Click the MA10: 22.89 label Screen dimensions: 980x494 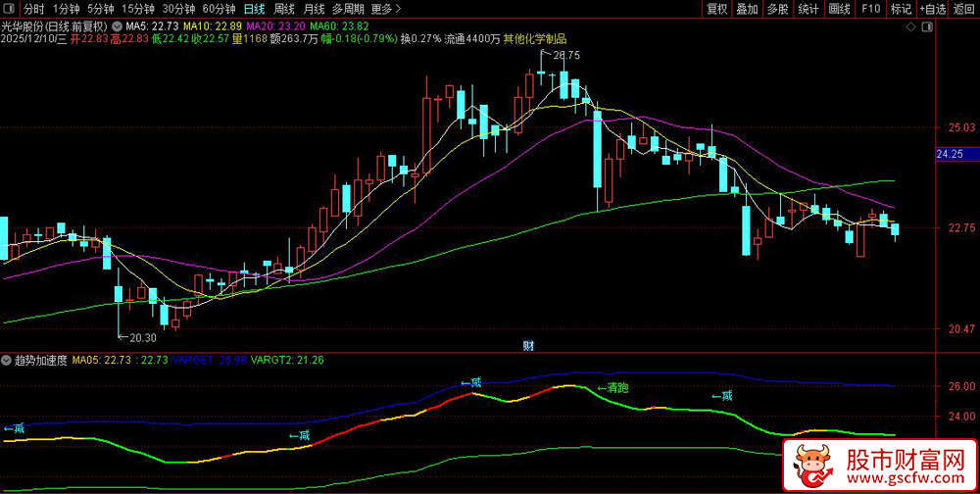[x=213, y=26]
